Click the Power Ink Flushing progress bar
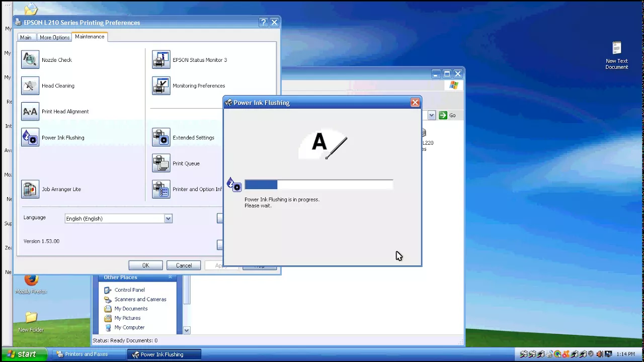Viewport: 644px width, 362px height. coord(319,185)
